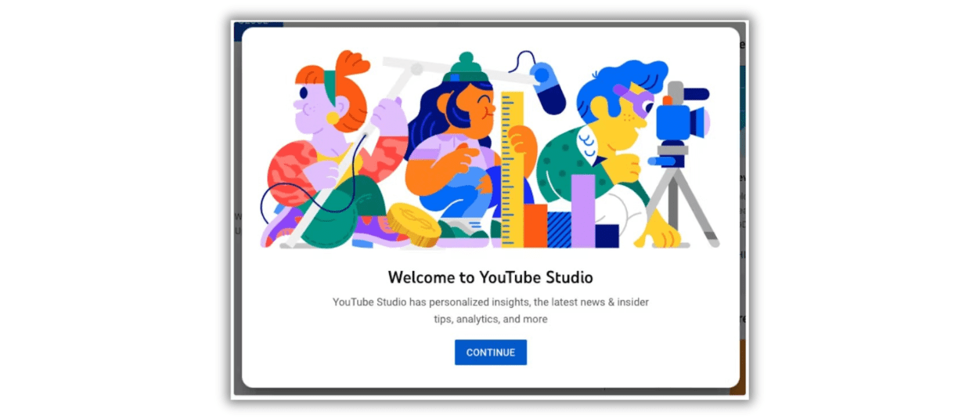
Task: Click the 'Welcome to YouTube Studio' heading
Action: click(x=490, y=277)
